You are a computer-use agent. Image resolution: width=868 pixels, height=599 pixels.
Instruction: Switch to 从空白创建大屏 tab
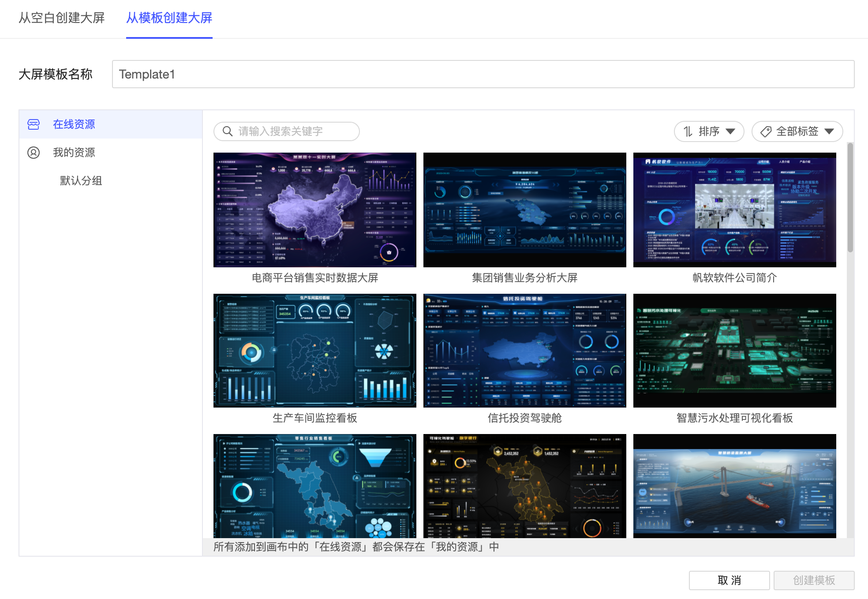point(62,18)
